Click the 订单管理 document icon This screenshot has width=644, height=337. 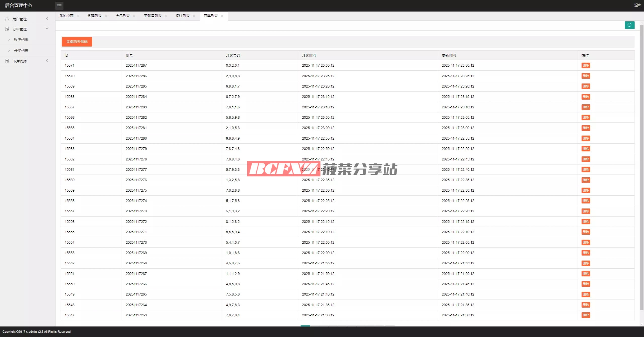point(7,29)
